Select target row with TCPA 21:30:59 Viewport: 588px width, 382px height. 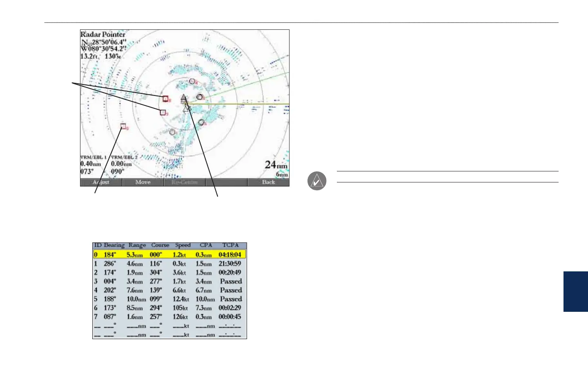[169, 264]
